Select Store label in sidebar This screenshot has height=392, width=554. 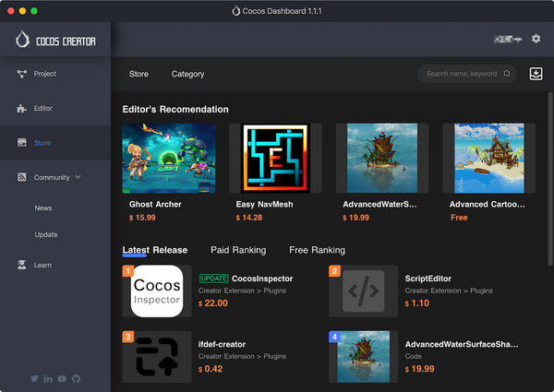(42, 143)
